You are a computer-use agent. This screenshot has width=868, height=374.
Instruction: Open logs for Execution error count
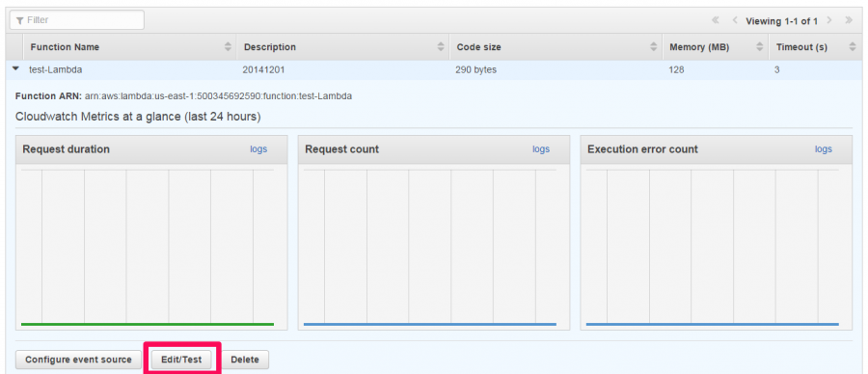click(824, 149)
